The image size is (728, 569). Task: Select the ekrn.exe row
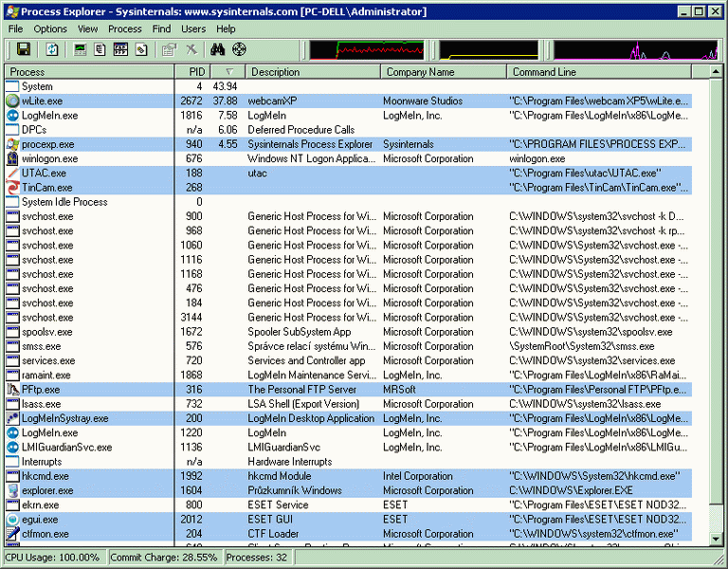349,505
